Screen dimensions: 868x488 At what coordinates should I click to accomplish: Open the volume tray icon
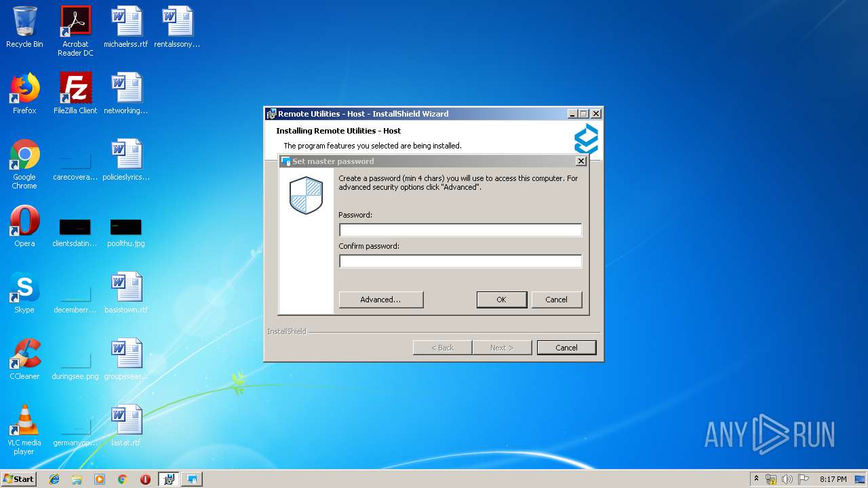coord(787,479)
